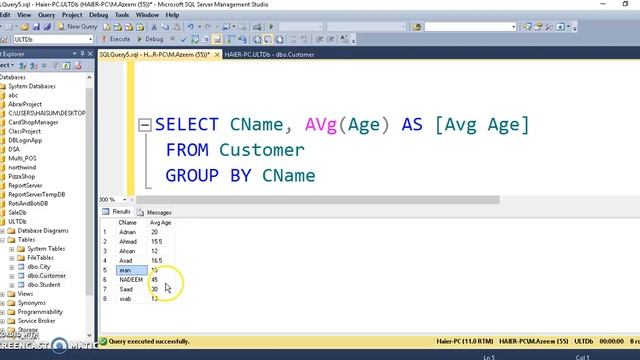The image size is (640, 360).
Task: Close the SQLQuery5.sql tab
Action: click(218, 54)
